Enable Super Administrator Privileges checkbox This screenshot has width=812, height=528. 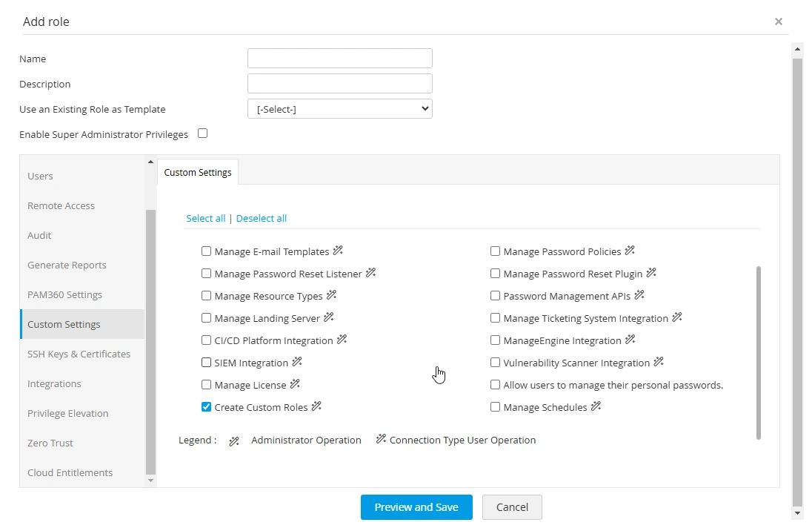[203, 133]
